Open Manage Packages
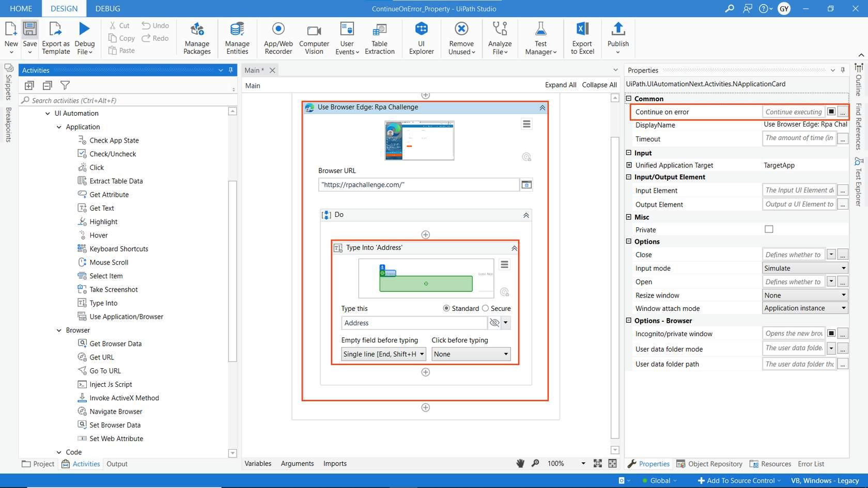 pyautogui.click(x=196, y=36)
